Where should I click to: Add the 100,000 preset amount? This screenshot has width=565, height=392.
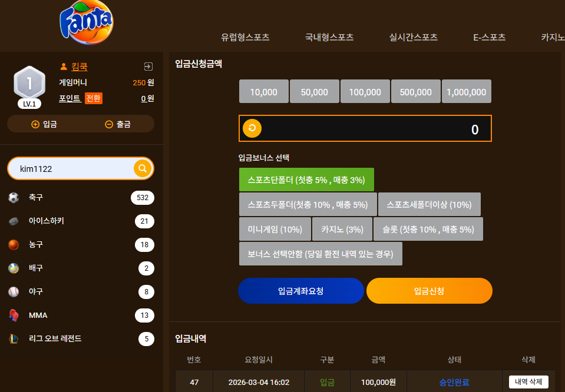(365, 91)
